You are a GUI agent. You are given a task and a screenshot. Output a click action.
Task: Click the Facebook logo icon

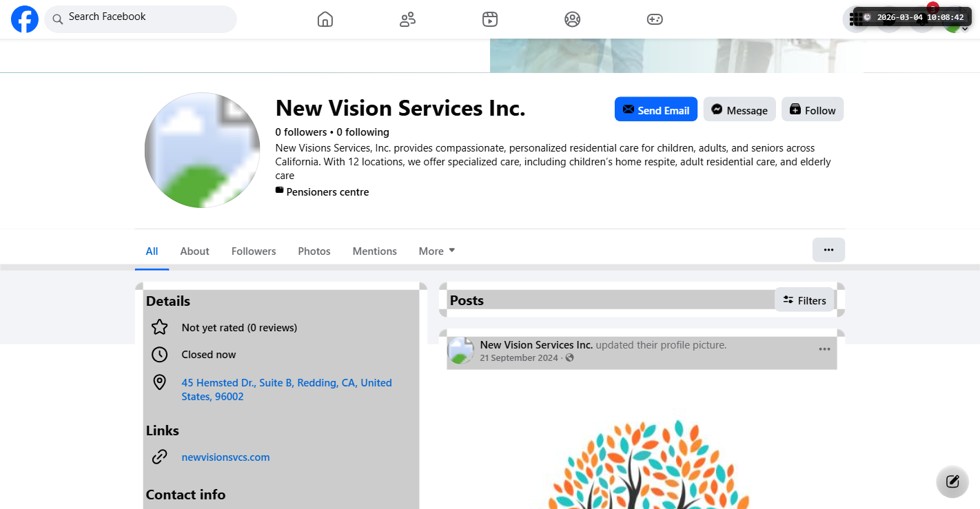click(25, 19)
